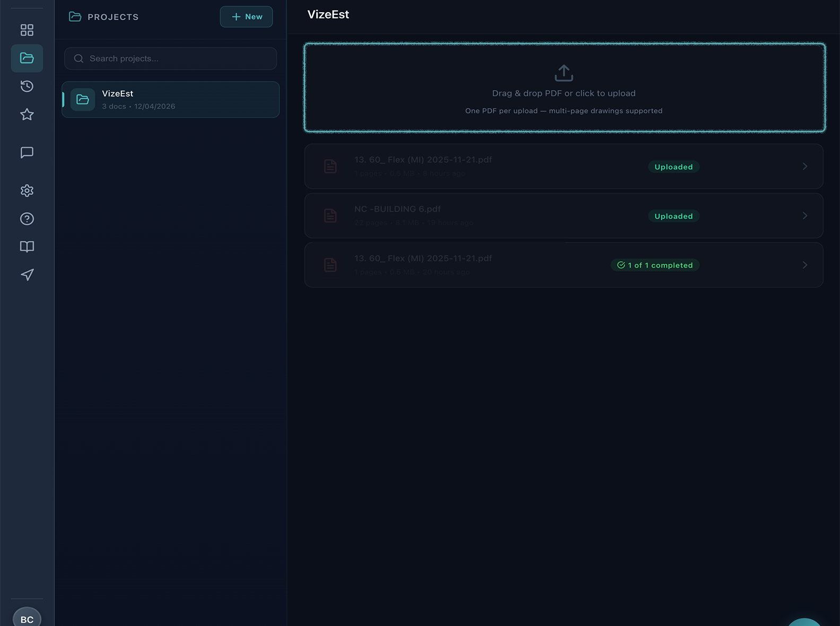Open the Settings gear icon
Image resolution: width=840 pixels, height=626 pixels.
(x=27, y=190)
